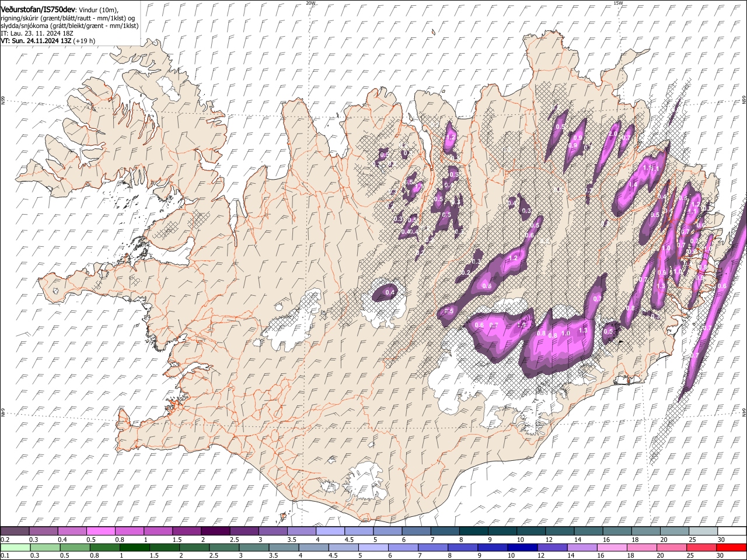Click the 1.5 label in the lower legend row

coord(154,555)
